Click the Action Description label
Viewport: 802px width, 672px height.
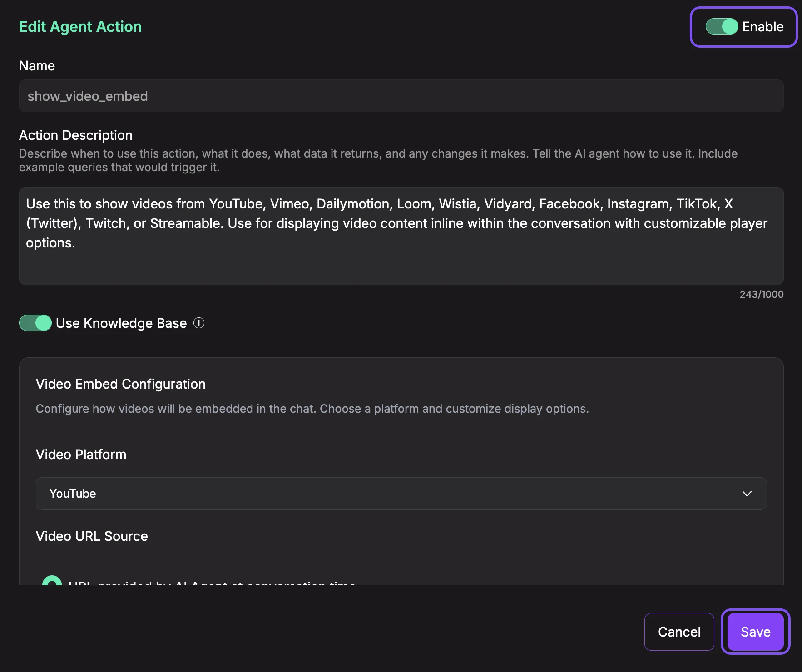(75, 135)
